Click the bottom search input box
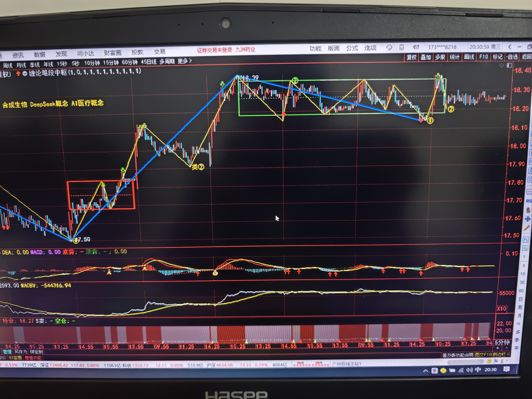This screenshot has height=399, width=532. (x=465, y=362)
